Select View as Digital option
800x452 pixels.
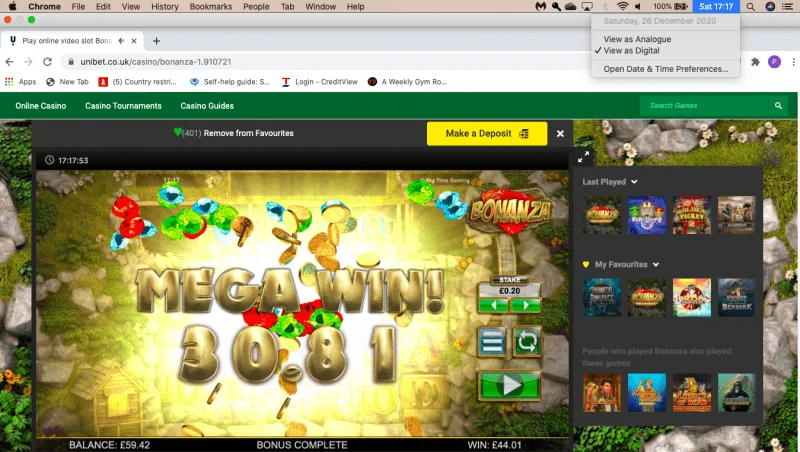631,51
